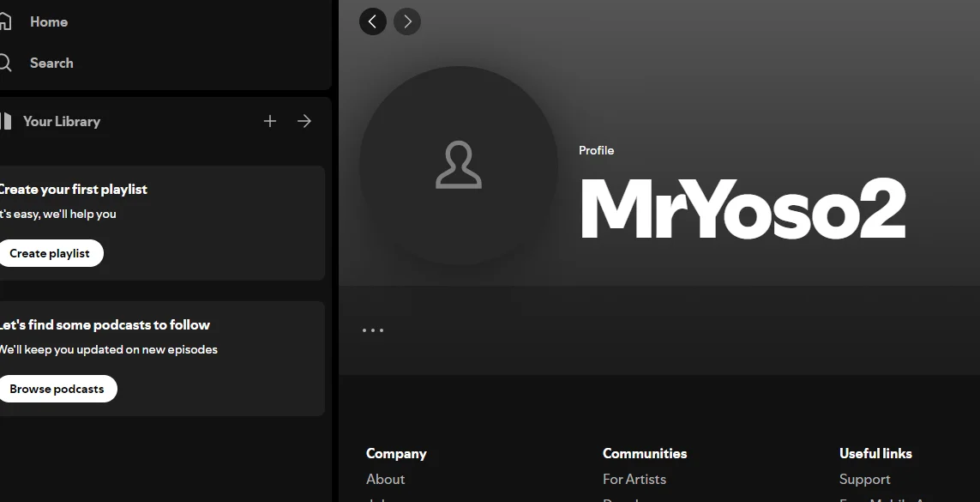980x502 pixels.
Task: Open the About link under Company
Action: click(x=386, y=480)
